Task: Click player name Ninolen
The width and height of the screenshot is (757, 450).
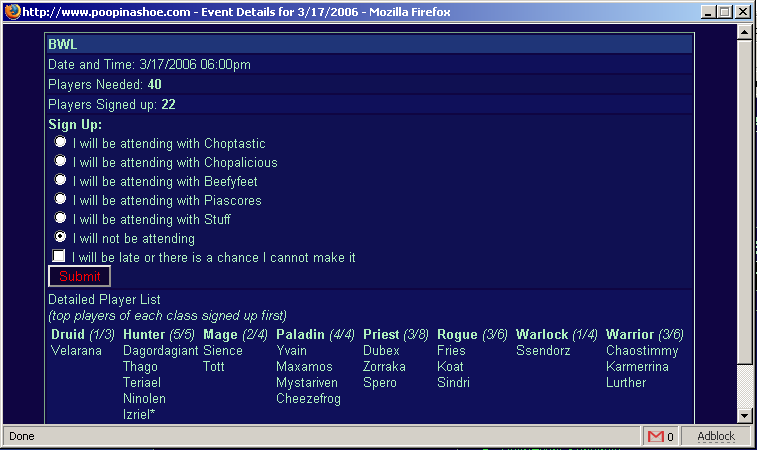Action: tap(144, 398)
